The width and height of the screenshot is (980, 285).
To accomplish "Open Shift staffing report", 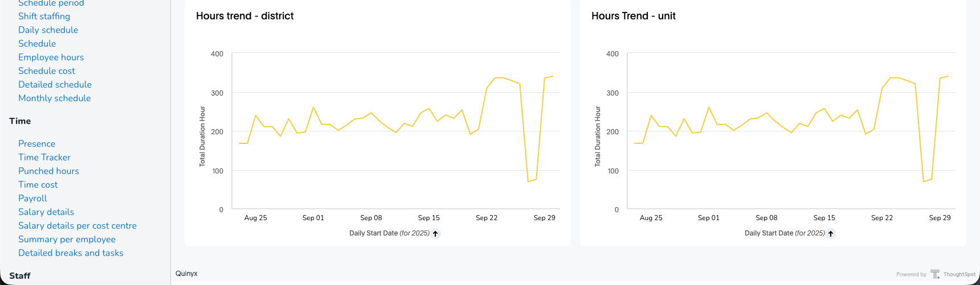I will point(44,16).
